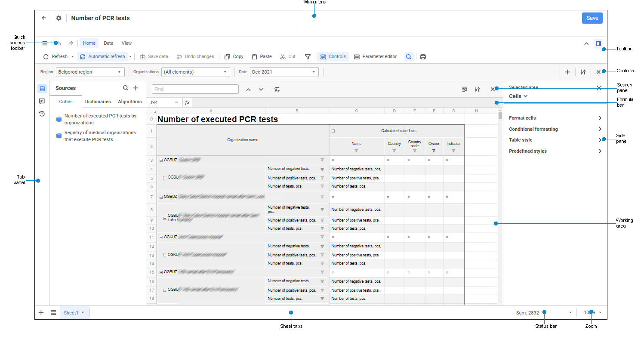Toggle Automatic refresh
644x339 pixels.
[102, 56]
